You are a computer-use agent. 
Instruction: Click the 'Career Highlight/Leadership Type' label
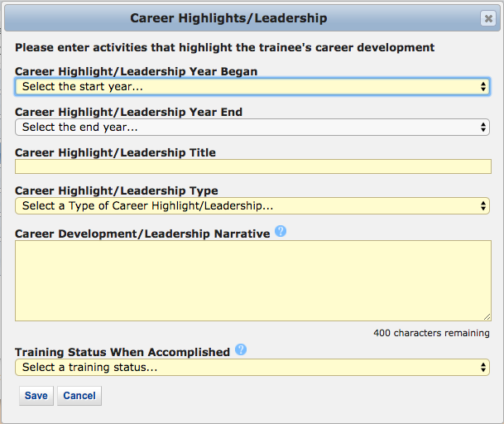pos(117,190)
